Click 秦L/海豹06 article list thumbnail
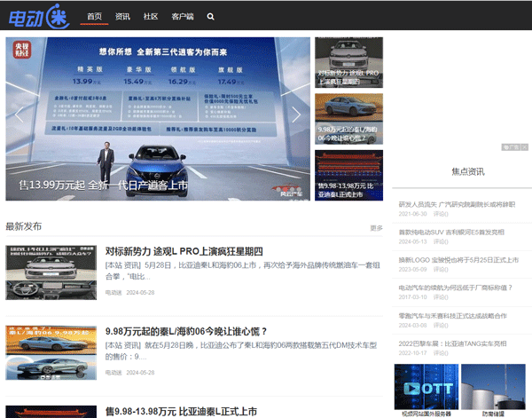The width and height of the screenshot is (532, 418). tap(51, 352)
